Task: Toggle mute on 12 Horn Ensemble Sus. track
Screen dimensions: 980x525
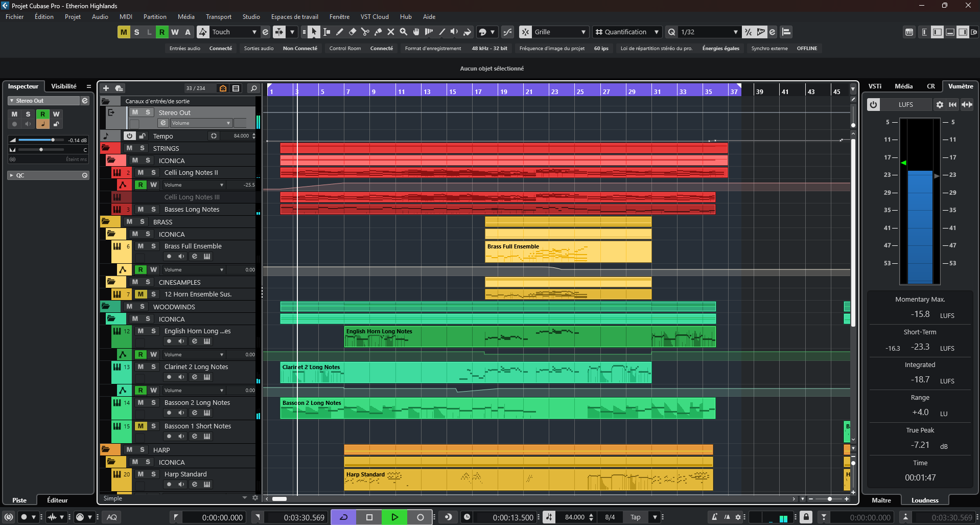Action: coord(141,294)
